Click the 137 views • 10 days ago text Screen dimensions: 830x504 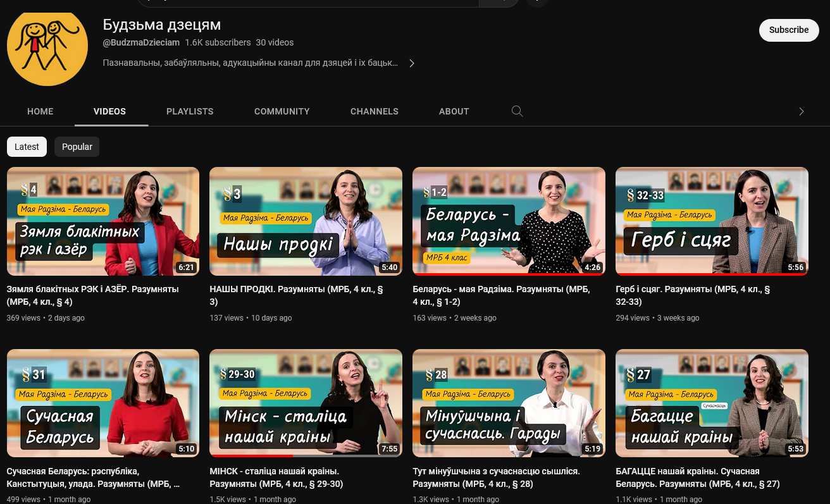(x=251, y=318)
